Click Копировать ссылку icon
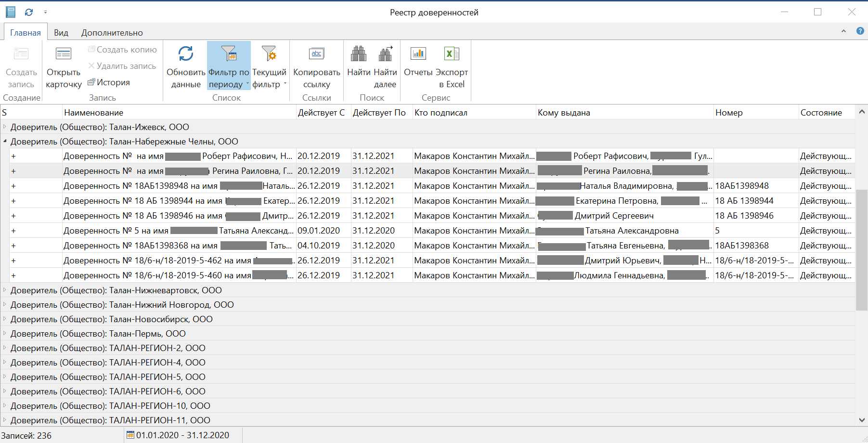Viewport: 868px width, 443px height. [x=316, y=54]
